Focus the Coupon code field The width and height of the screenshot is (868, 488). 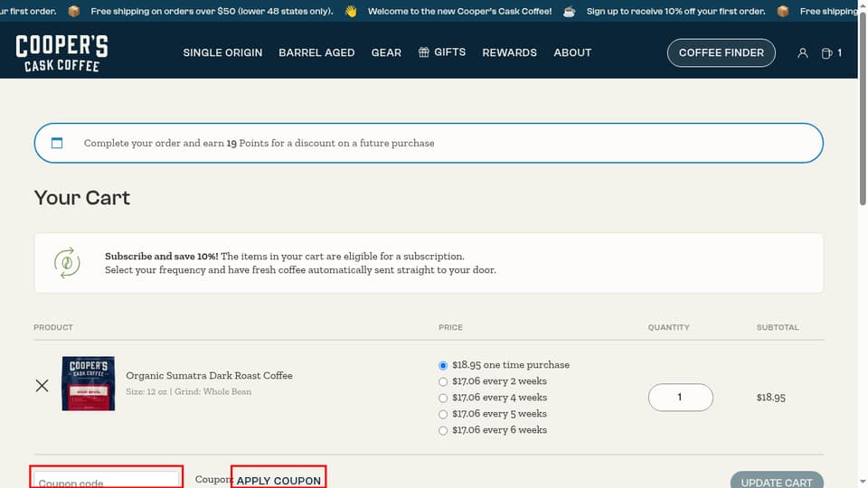[107, 479]
